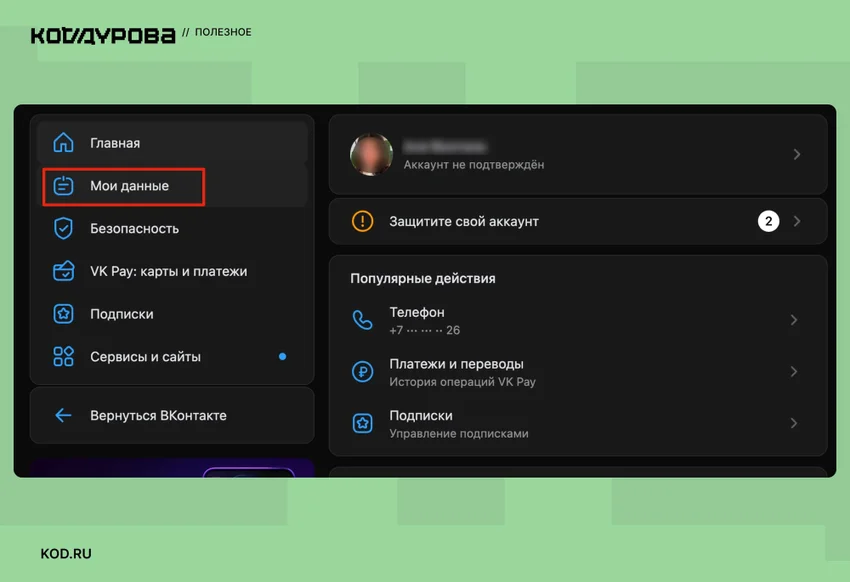The width and height of the screenshot is (850, 582).
Task: Click the Аккаунт не подтверждён text
Action: pyautogui.click(x=474, y=165)
